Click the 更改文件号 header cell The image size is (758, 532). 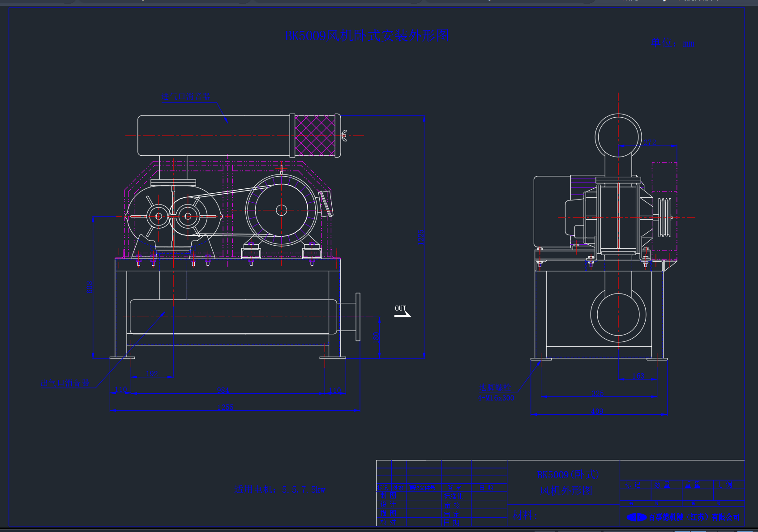[x=422, y=488]
